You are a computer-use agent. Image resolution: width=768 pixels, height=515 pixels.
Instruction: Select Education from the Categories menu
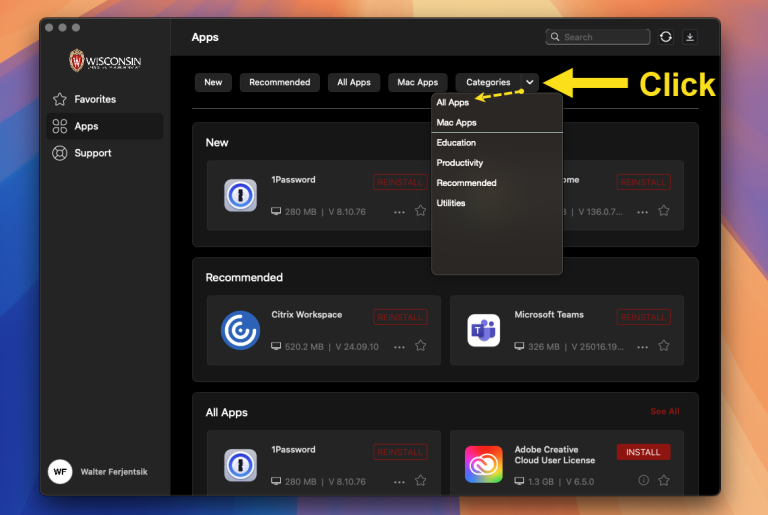pyautogui.click(x=456, y=143)
